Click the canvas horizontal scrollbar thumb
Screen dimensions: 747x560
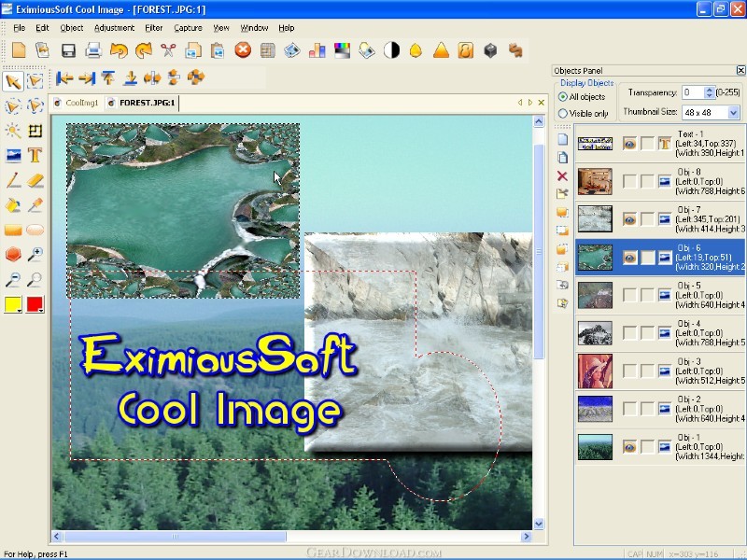pyautogui.click(x=175, y=536)
